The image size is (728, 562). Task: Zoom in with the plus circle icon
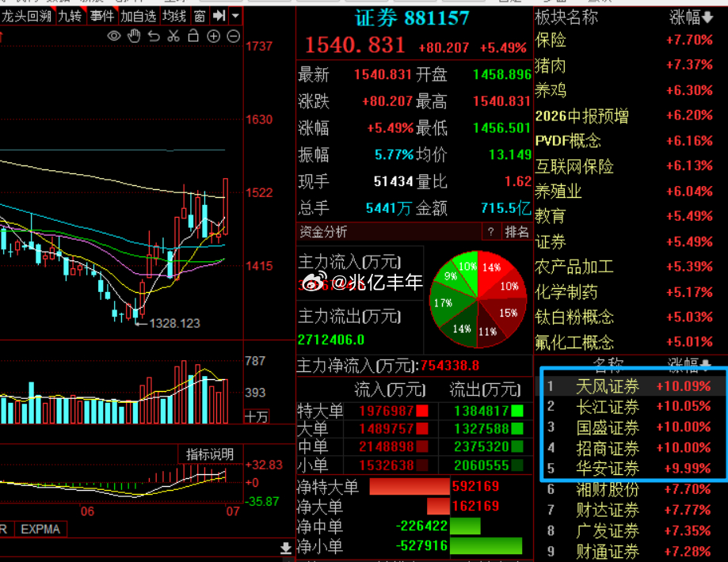(214, 36)
